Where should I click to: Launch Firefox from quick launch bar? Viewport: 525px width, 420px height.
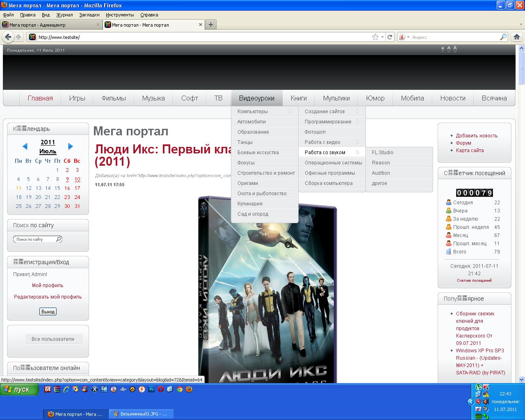point(189,389)
